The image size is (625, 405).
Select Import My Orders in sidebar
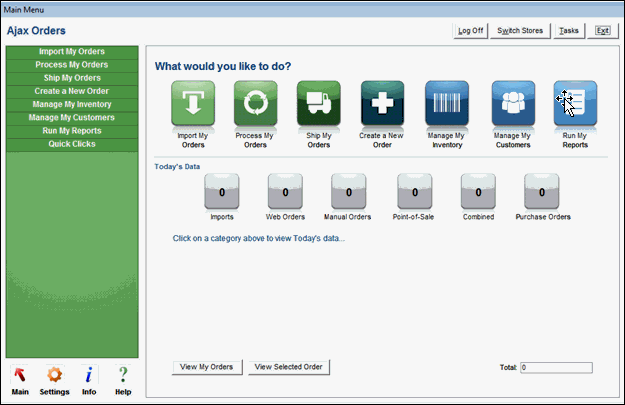(72, 52)
